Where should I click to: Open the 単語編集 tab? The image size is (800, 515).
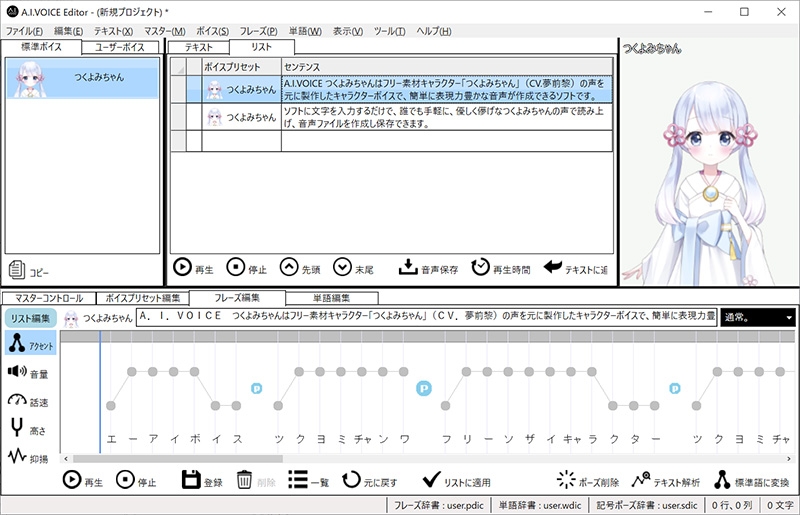pyautogui.click(x=332, y=298)
